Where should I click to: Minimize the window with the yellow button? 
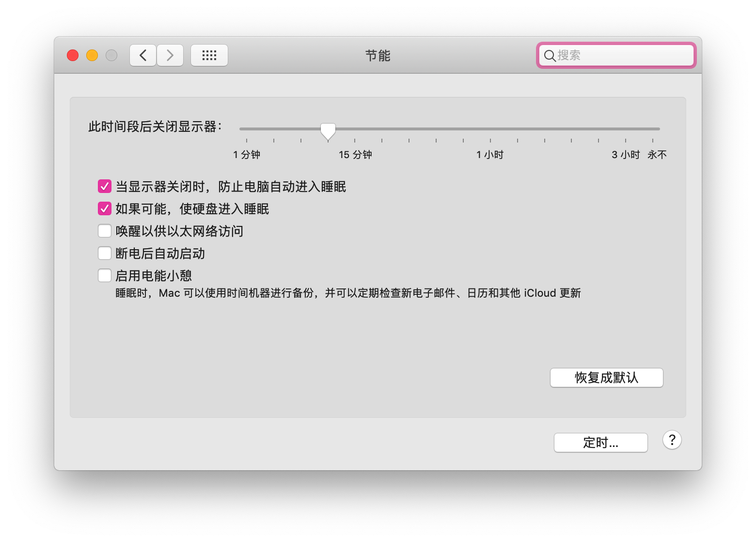tap(92, 55)
